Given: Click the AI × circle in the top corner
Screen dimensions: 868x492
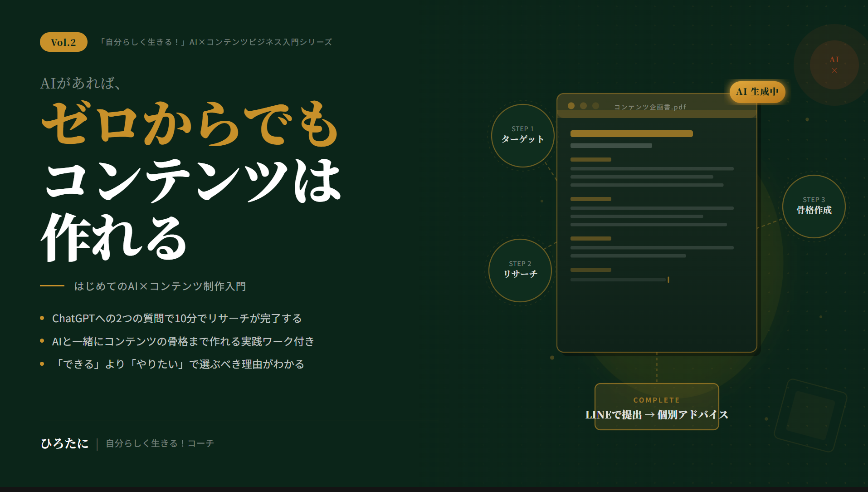Looking at the screenshot, I should point(834,65).
